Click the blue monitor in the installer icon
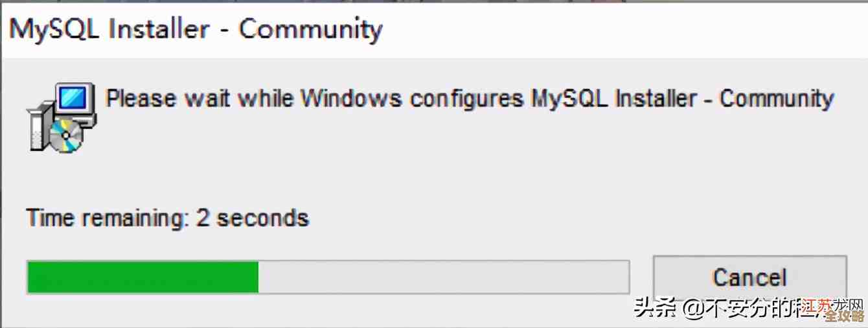Viewport: 868px width, 328px height. pyautogui.click(x=73, y=99)
